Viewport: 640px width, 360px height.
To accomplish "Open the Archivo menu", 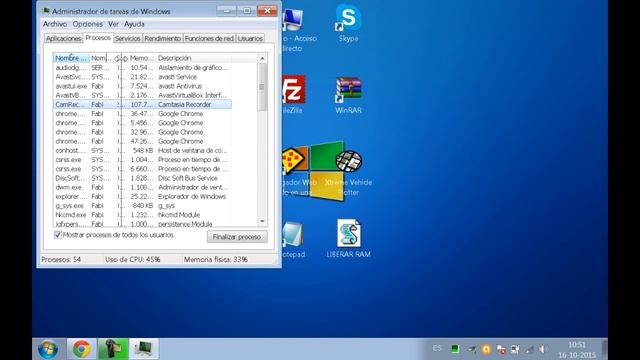I will click(x=55, y=24).
